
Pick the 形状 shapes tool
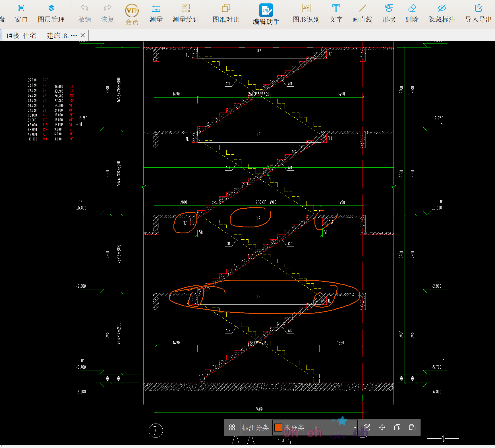tap(389, 13)
